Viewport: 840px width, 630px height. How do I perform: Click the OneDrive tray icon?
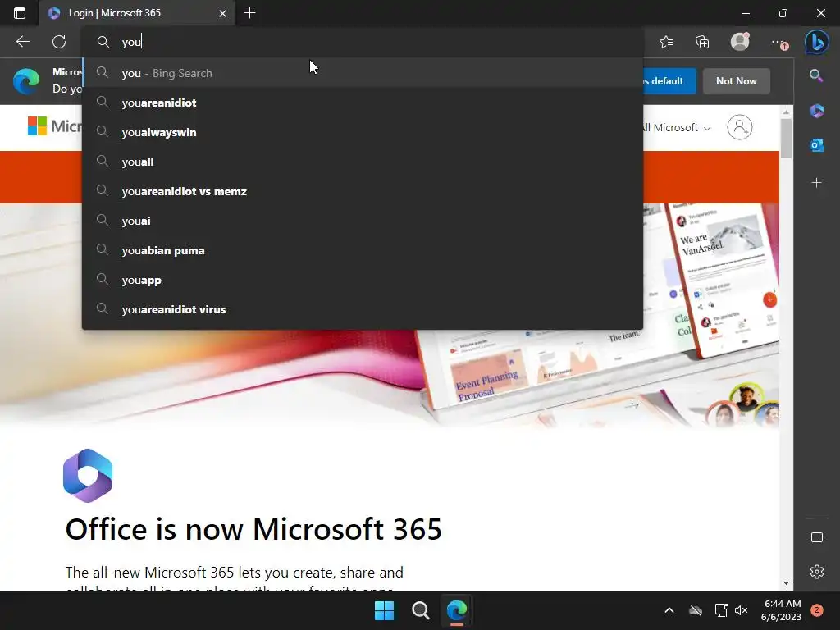click(696, 610)
